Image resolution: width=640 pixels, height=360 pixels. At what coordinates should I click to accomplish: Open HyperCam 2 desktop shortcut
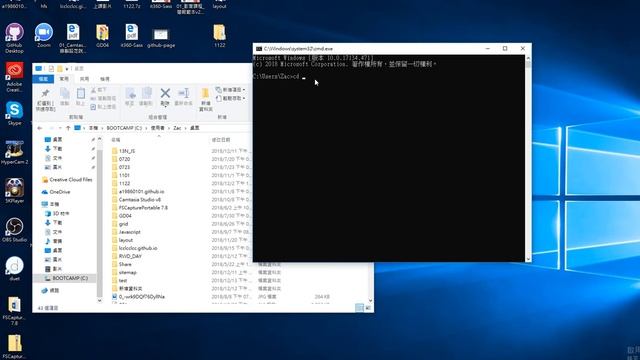(x=14, y=152)
